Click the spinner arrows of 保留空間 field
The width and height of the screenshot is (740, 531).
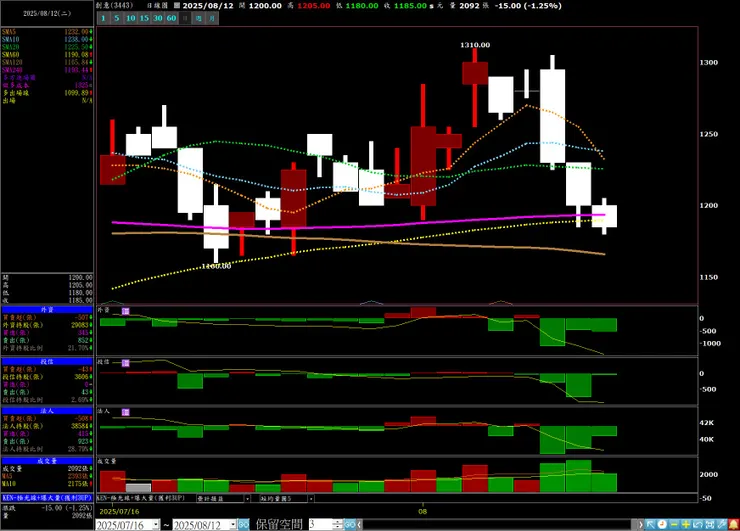click(x=337, y=524)
